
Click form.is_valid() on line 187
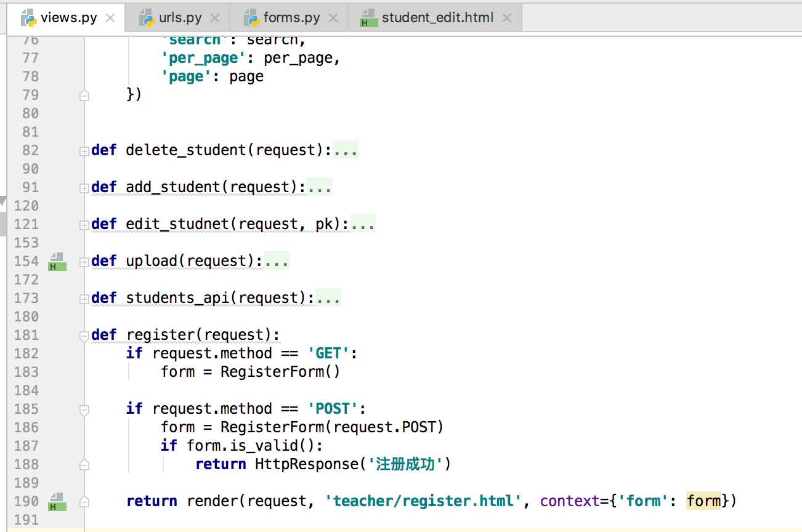[x=251, y=446]
